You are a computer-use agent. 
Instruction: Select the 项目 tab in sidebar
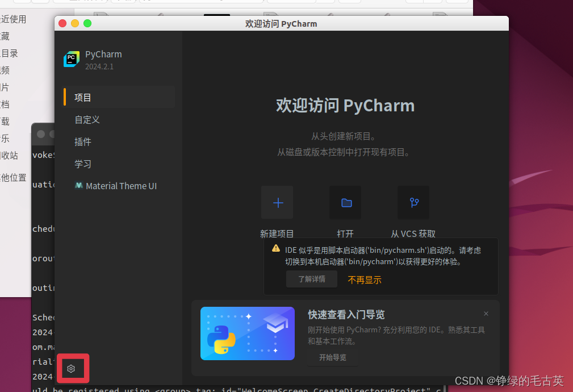point(119,97)
